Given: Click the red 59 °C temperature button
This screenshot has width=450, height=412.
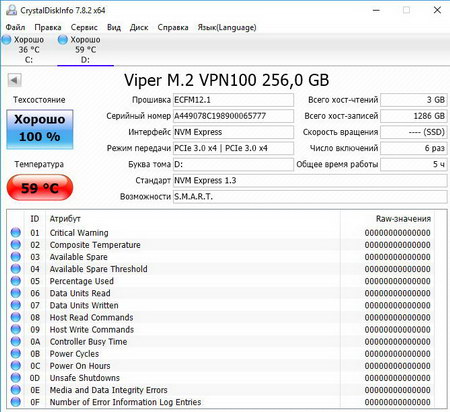Looking at the screenshot, I should point(40,188).
